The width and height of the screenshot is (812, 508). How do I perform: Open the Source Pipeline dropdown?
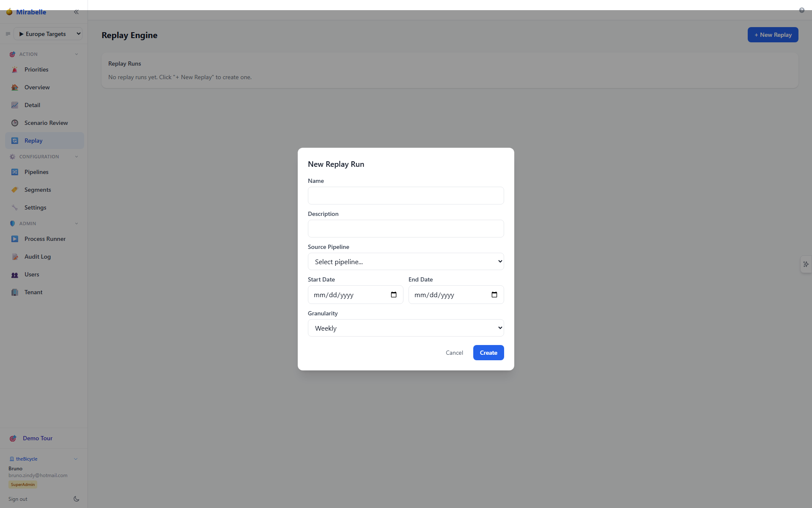point(406,262)
